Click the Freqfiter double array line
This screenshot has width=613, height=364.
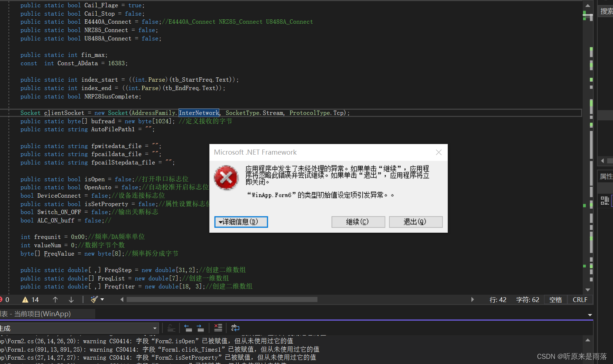click(136, 286)
